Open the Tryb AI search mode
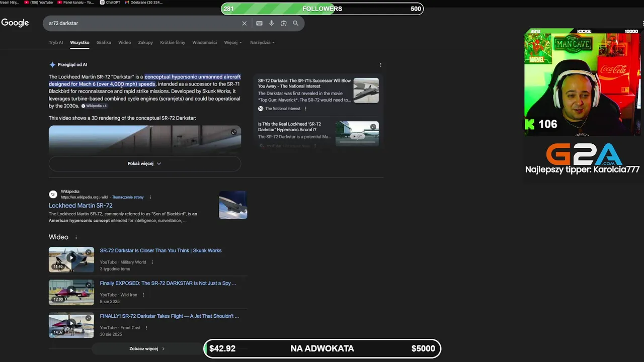This screenshot has height=362, width=644. point(56,43)
